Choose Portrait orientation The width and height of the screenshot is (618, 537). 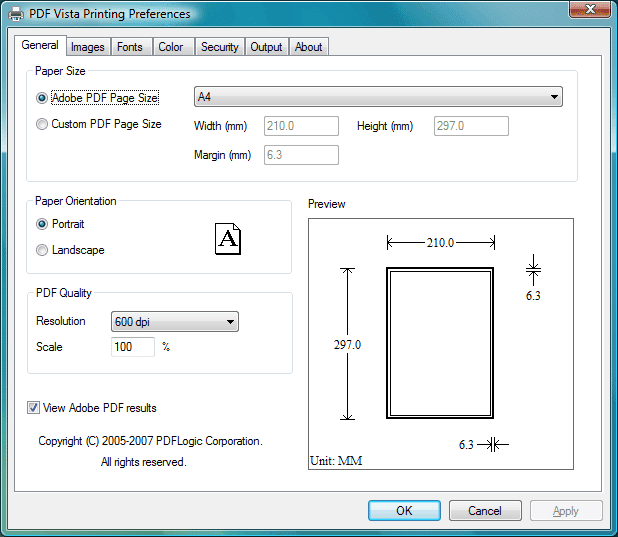[60, 224]
